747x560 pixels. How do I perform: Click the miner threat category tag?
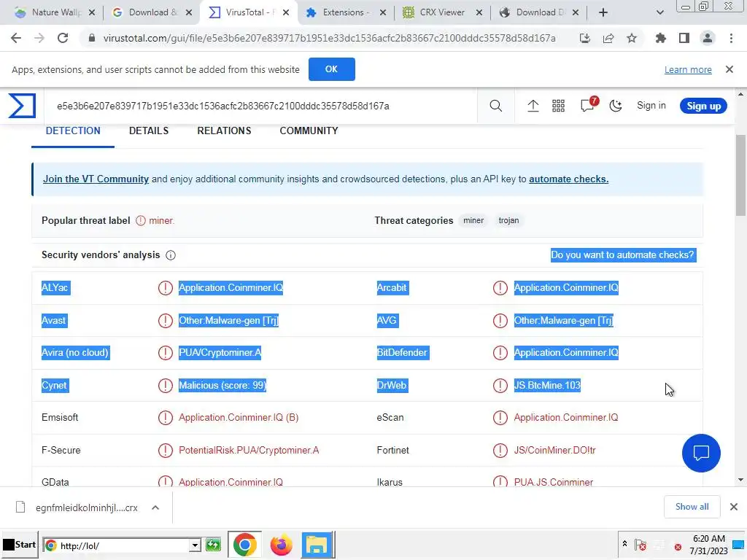[473, 220]
